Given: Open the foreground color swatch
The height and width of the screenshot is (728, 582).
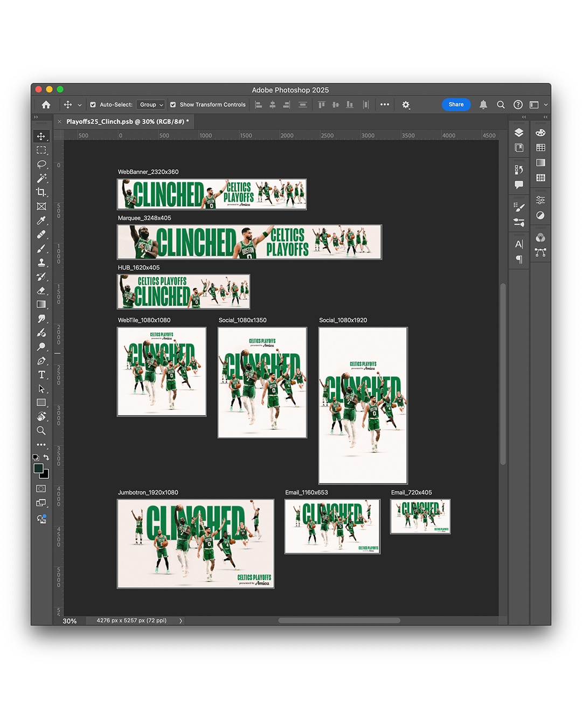Looking at the screenshot, I should [38, 469].
